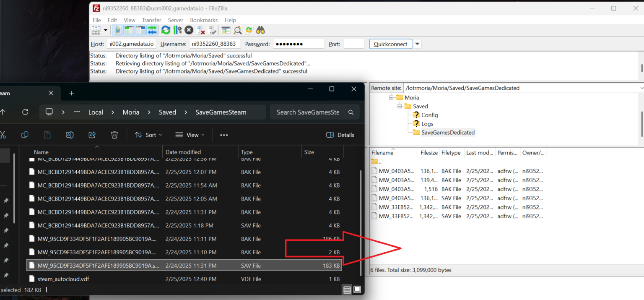Open the Quickconnect history dropdown
This screenshot has height=300, width=644.
pyautogui.click(x=417, y=44)
